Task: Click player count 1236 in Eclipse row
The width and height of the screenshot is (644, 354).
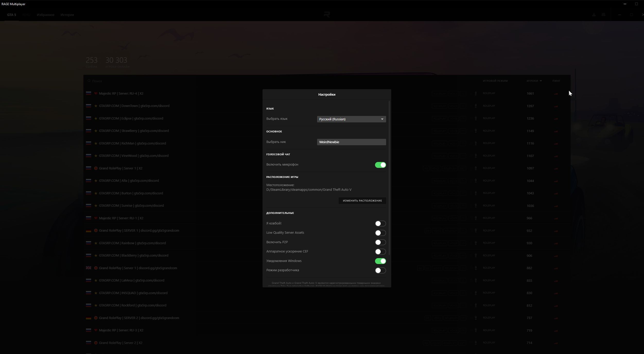Action: tap(530, 119)
